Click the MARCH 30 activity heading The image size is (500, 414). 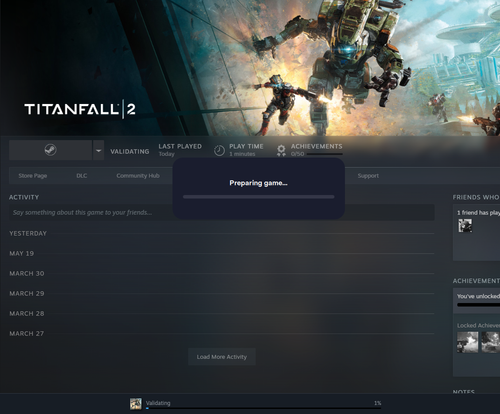pos(27,273)
